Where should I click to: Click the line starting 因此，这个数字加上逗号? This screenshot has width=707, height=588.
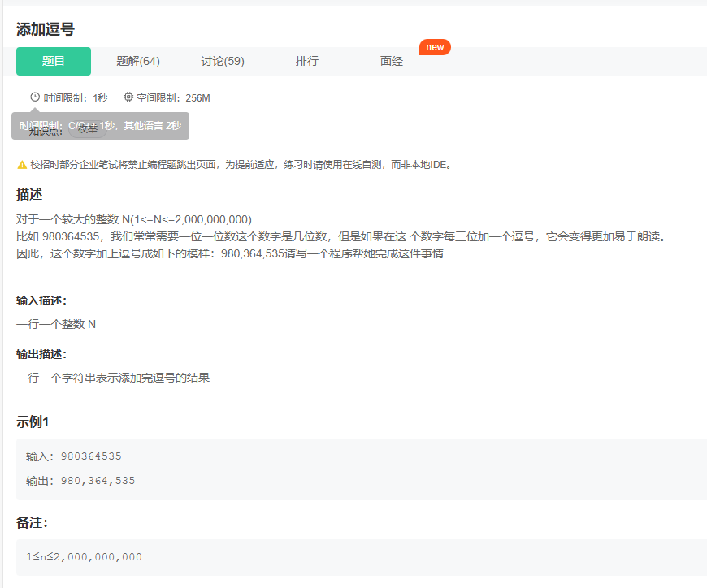pyautogui.click(x=230, y=253)
